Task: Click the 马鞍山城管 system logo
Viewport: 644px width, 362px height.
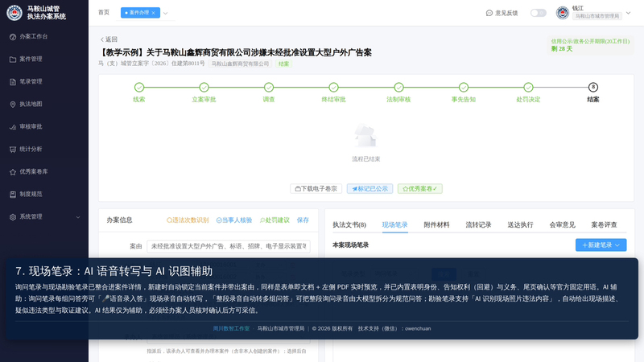Action: pos(14,13)
